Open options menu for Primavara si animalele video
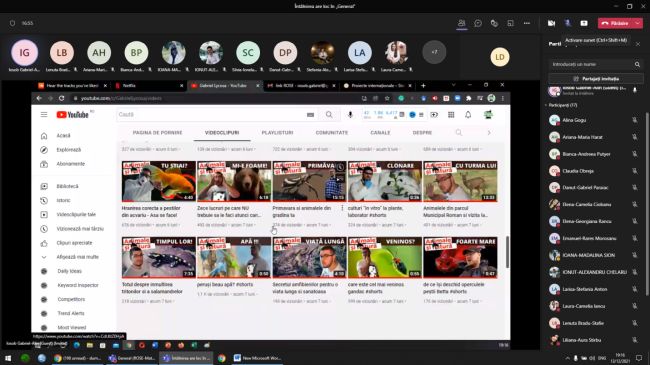 click(342, 208)
